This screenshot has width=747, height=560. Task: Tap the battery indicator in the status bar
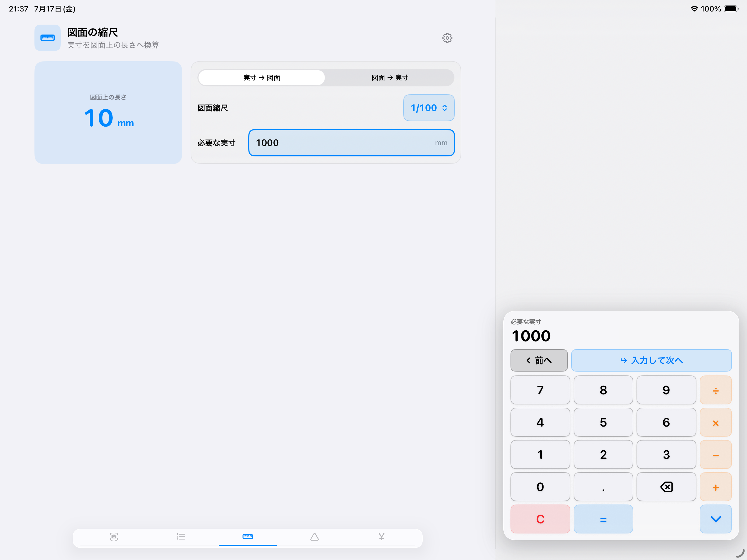(731, 9)
